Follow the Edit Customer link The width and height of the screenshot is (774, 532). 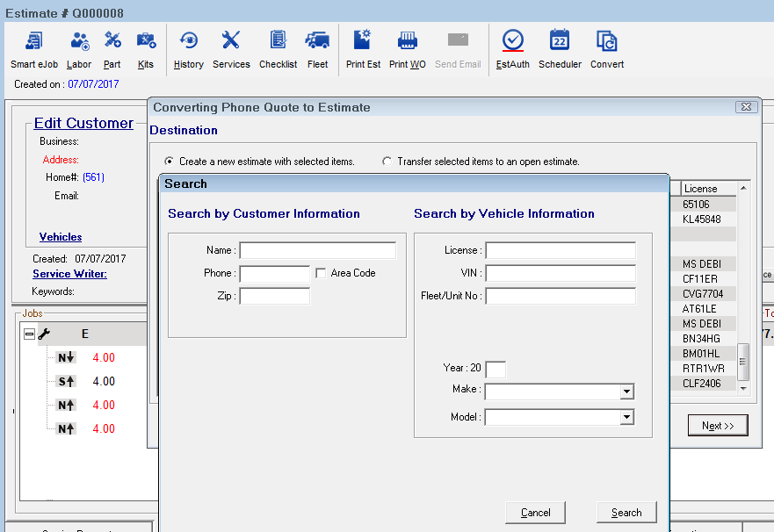(x=83, y=123)
